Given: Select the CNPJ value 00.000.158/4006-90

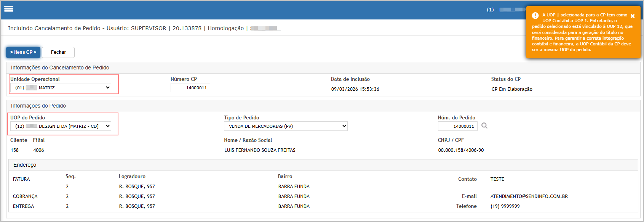Looking at the screenshot, I should coord(461,150).
